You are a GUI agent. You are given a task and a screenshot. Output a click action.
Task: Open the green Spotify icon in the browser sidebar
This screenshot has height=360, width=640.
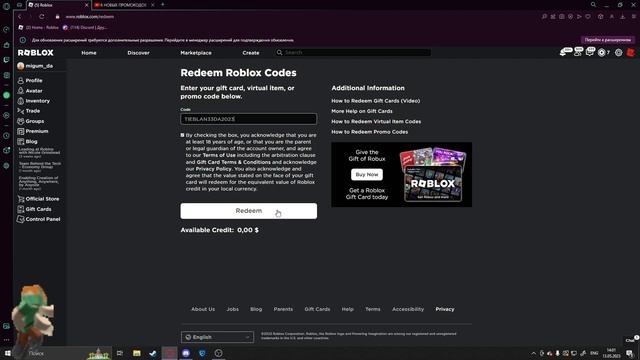(x=6, y=95)
